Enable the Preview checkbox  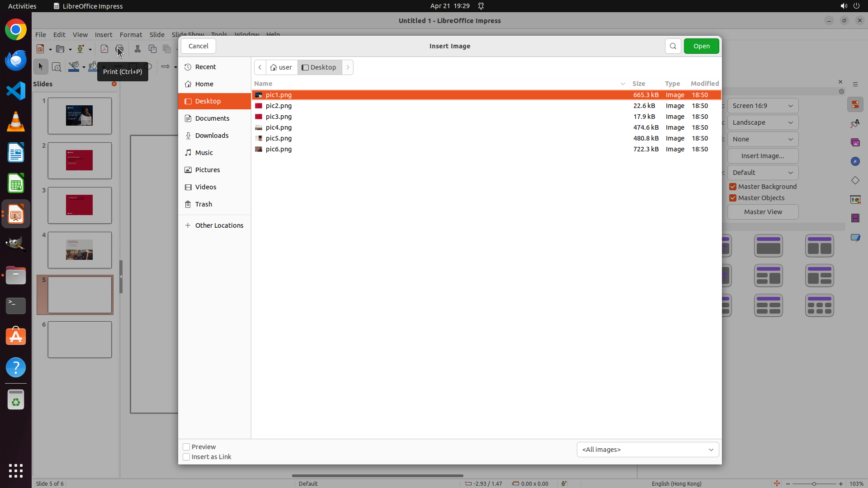click(x=186, y=447)
